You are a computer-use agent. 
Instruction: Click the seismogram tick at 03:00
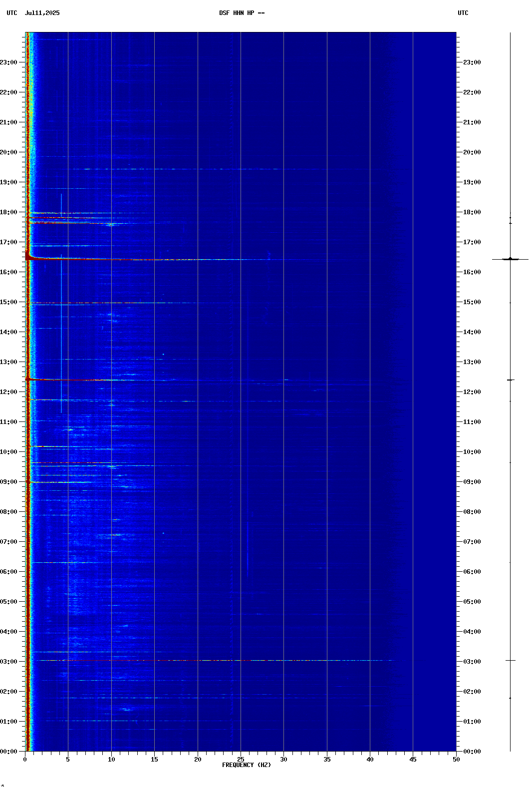pos(510,660)
